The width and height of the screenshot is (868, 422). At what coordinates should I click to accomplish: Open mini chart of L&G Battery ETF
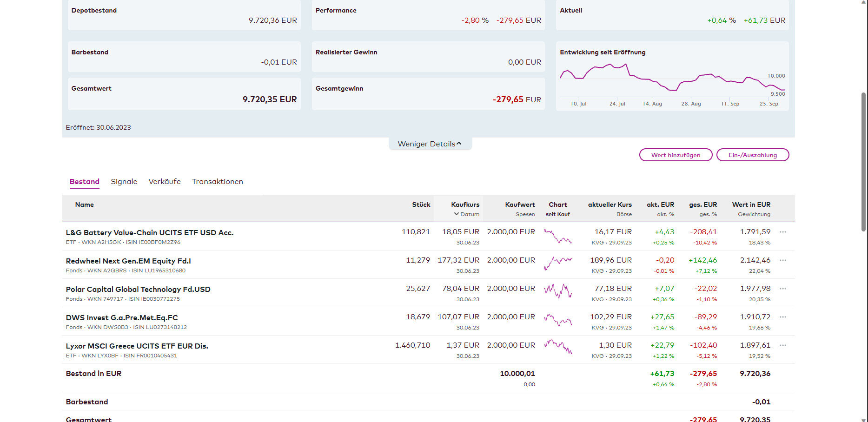click(x=557, y=237)
